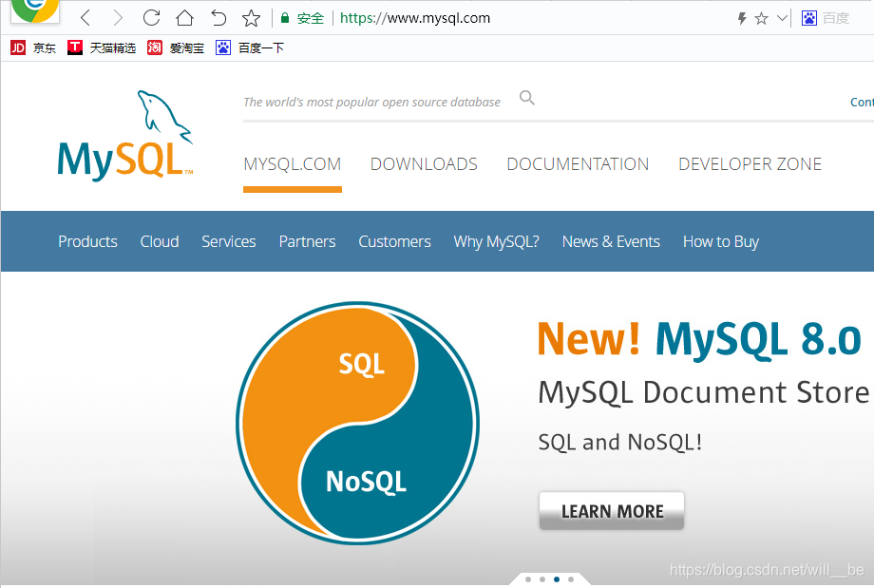Click the SQL/NoSQL circle banner graphic
Viewport: 874px width, 588px height.
point(357,423)
